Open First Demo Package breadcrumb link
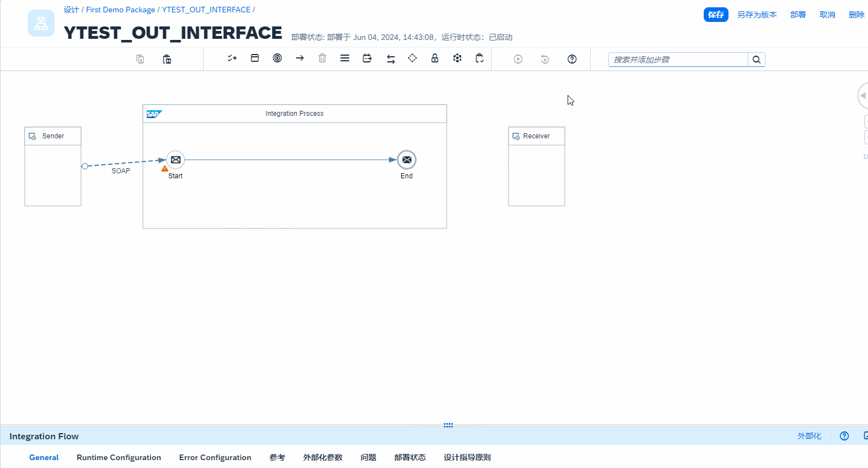Image resolution: width=868 pixels, height=468 pixels. 120,10
